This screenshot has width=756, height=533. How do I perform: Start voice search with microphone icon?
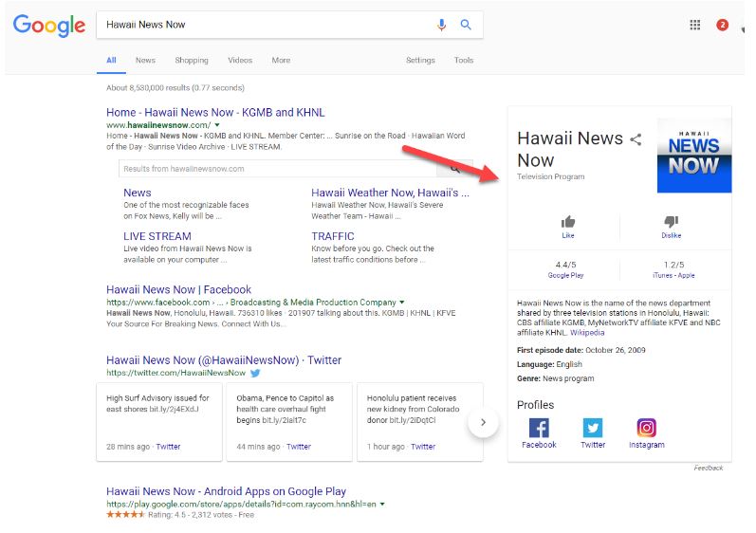[x=441, y=25]
